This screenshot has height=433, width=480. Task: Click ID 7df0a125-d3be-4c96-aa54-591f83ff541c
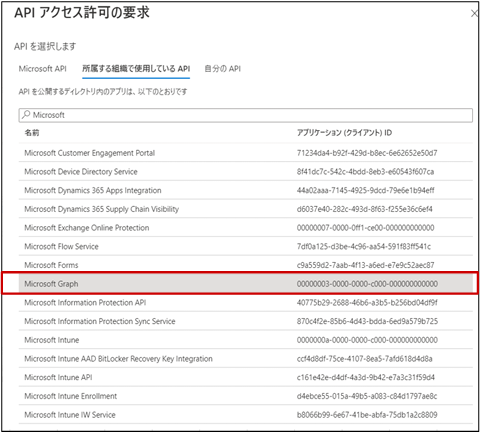(x=364, y=246)
